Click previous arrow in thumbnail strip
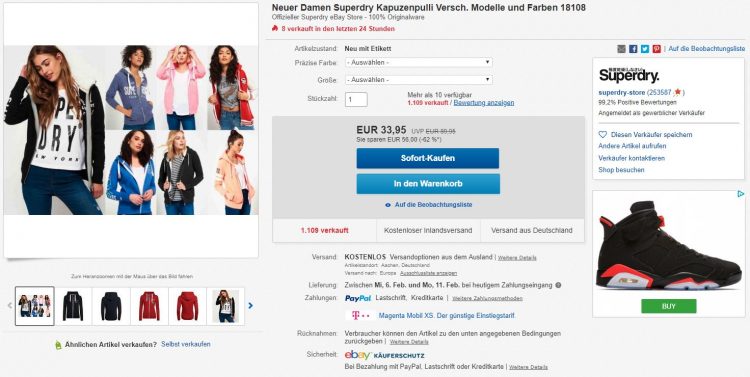 pyautogui.click(x=10, y=306)
